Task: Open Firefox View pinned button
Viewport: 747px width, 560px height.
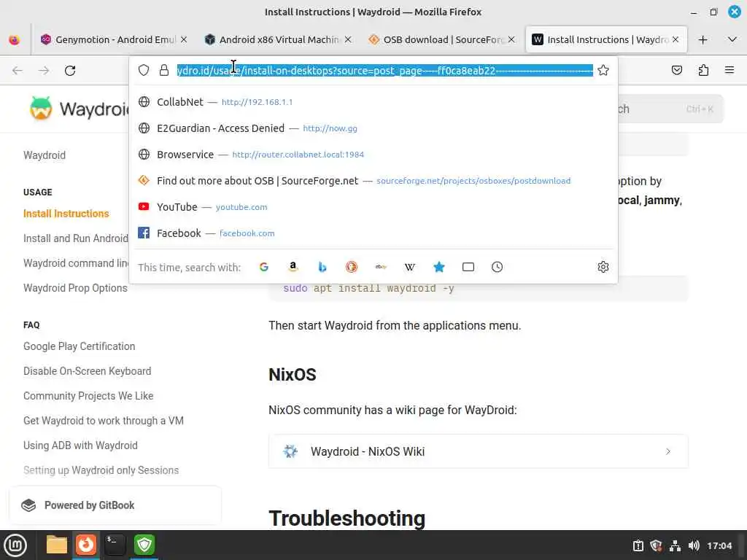Action: point(15,40)
